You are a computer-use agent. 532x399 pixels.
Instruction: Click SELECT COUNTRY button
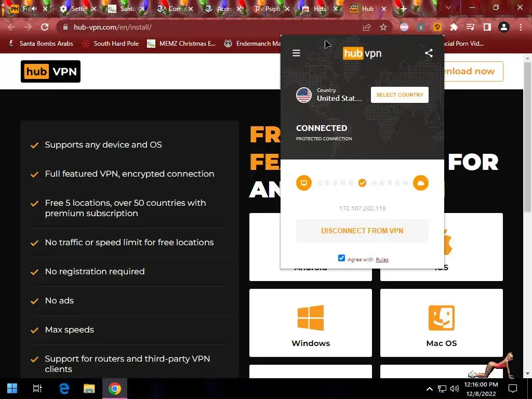point(400,95)
